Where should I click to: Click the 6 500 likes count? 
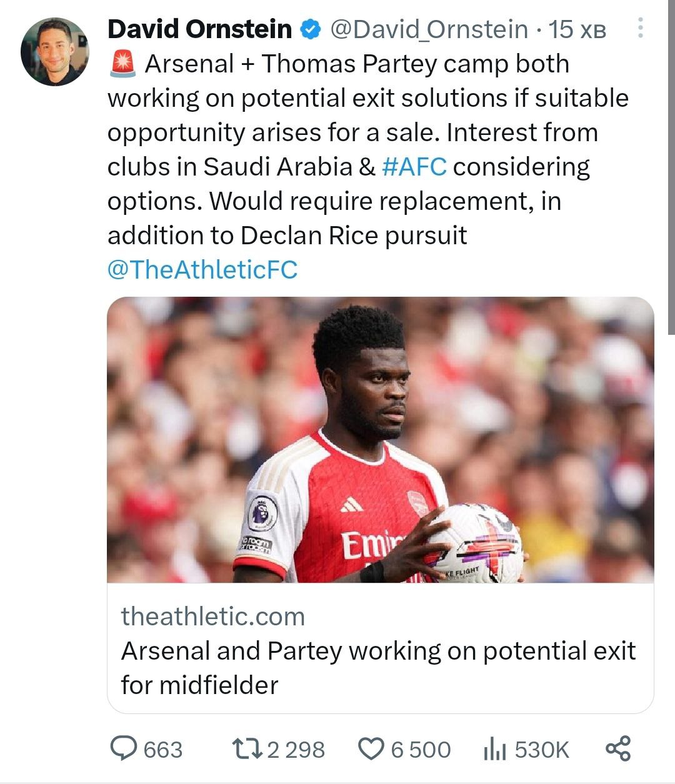click(421, 749)
